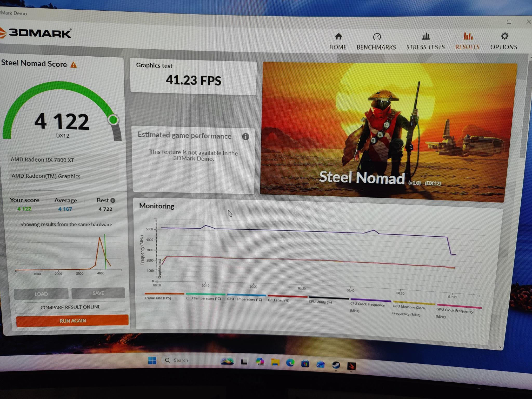Click the Steel Nomad Score heading
Viewport: 532px width, 399px height.
34,64
